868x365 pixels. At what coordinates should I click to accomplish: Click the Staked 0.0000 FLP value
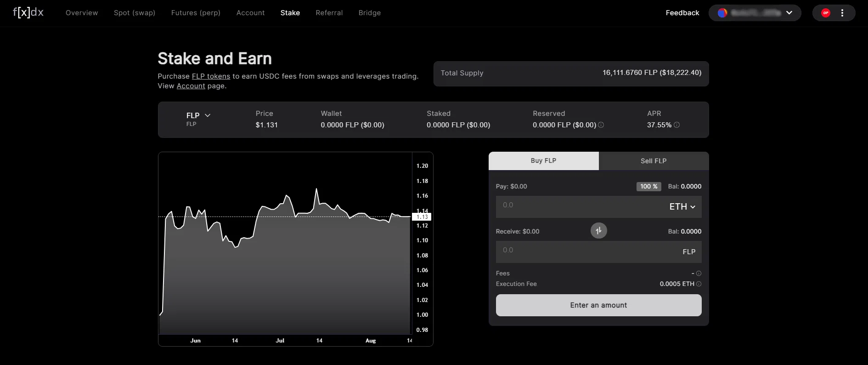coord(458,125)
